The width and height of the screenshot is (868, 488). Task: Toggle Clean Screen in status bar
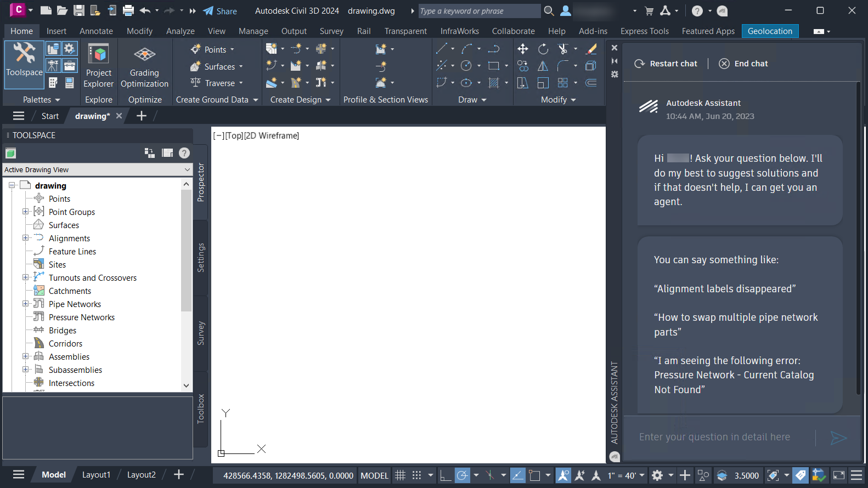tap(839, 475)
